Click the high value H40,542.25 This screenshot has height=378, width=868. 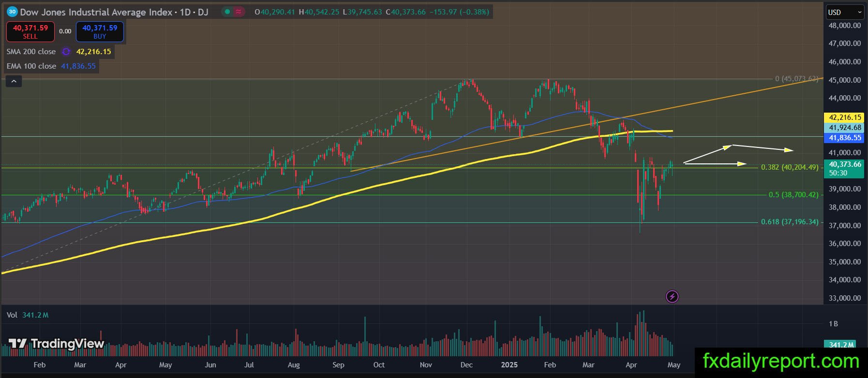tap(319, 12)
